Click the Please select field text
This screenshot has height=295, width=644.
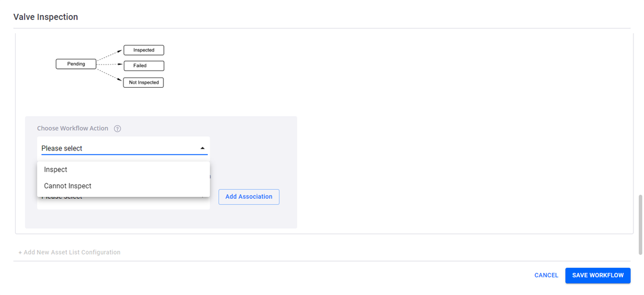pyautogui.click(x=62, y=148)
